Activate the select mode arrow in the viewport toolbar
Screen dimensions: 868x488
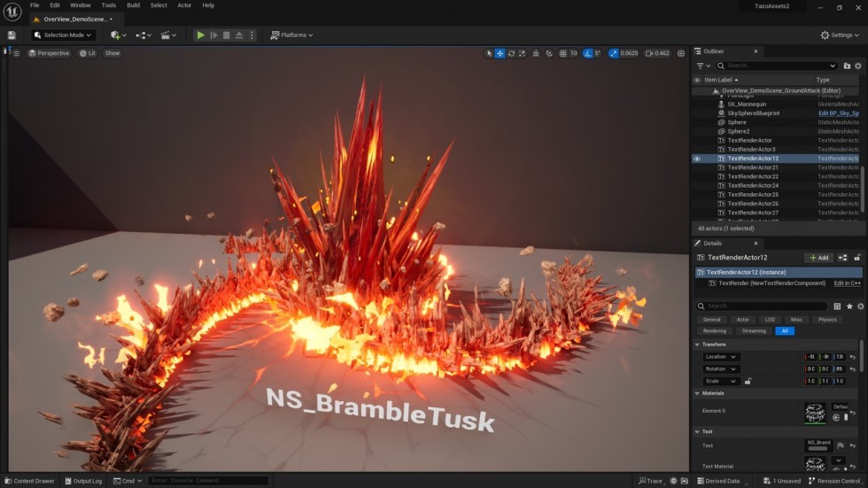(489, 53)
